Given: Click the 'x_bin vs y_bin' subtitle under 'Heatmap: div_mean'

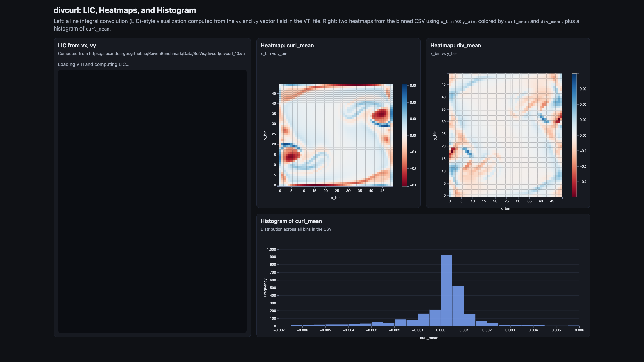Looking at the screenshot, I should (x=444, y=54).
